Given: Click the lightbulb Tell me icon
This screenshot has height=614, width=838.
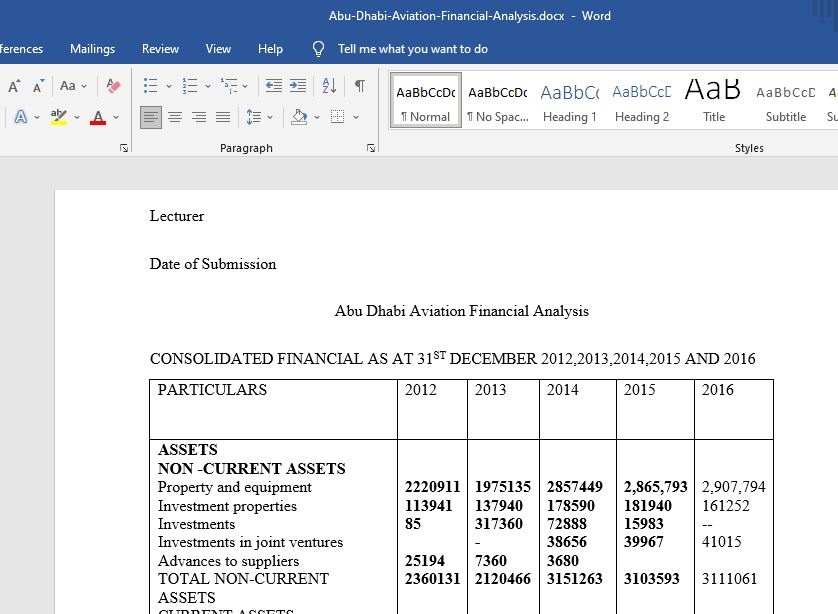Looking at the screenshot, I should [318, 49].
